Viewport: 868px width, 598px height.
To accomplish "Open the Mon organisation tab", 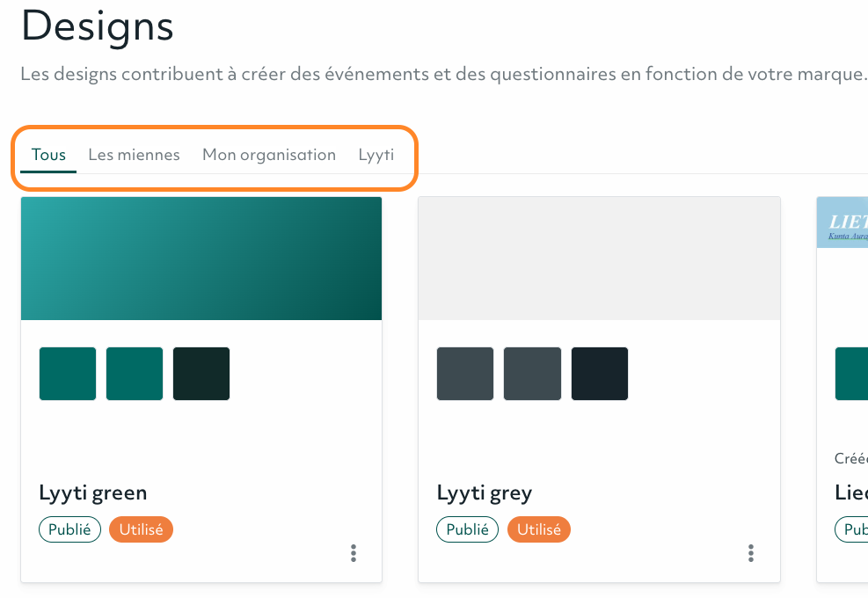I will [x=269, y=155].
